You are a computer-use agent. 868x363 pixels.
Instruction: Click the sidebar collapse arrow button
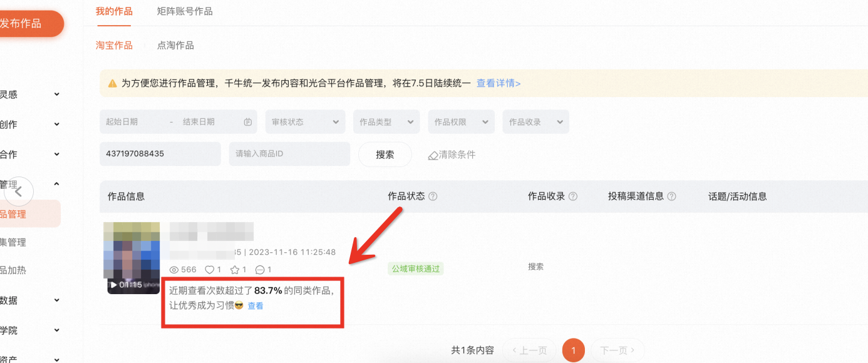tap(19, 192)
